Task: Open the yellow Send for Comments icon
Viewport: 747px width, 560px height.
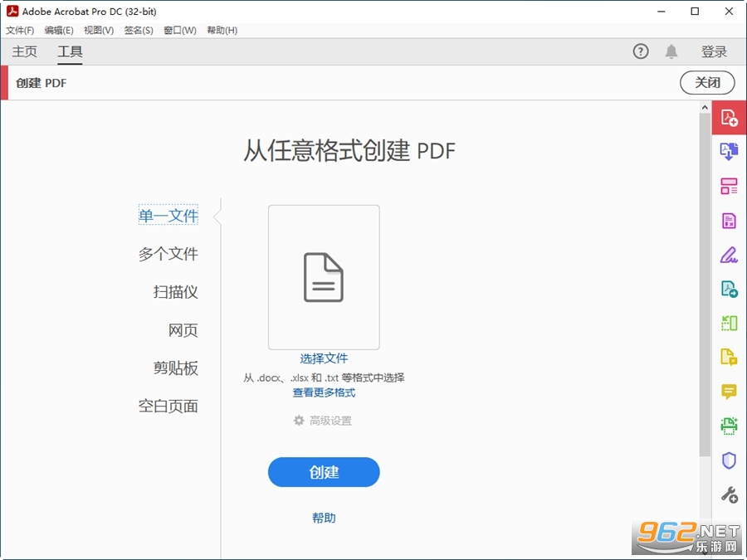Action: pyautogui.click(x=729, y=357)
